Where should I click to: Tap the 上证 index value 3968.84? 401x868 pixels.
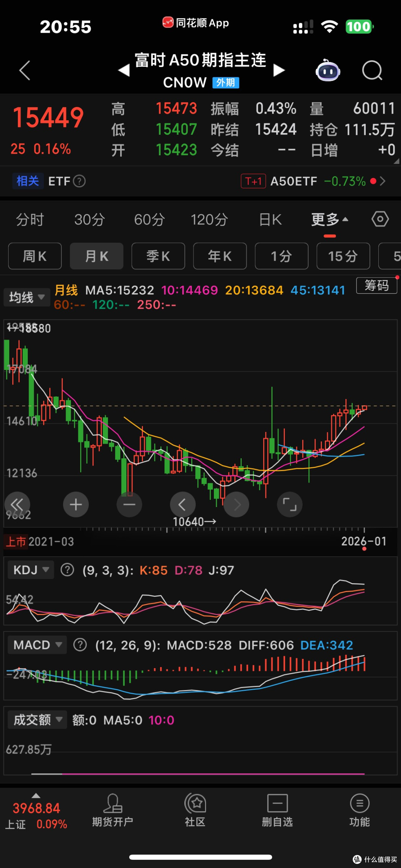[x=36, y=808]
